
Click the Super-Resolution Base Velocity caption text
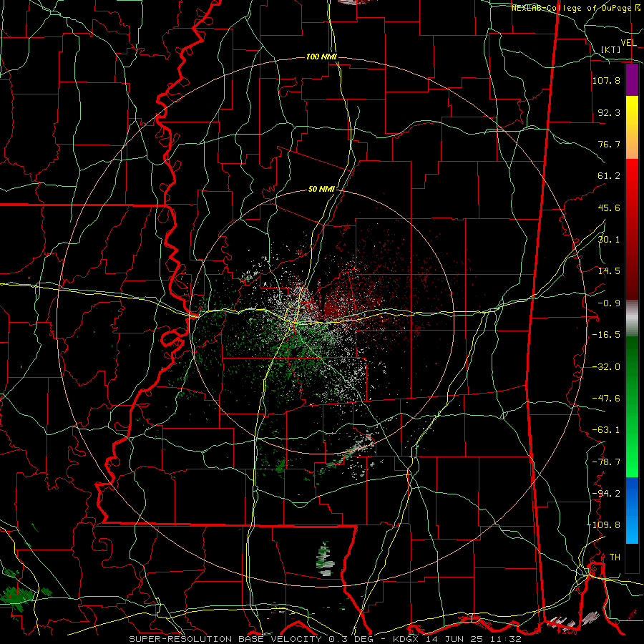(325, 639)
